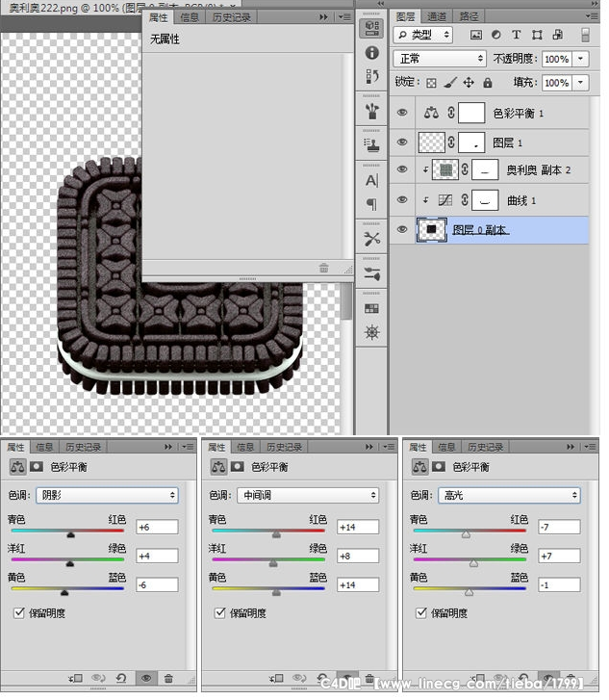Filter layers by adjustment layer icon

(x=496, y=35)
